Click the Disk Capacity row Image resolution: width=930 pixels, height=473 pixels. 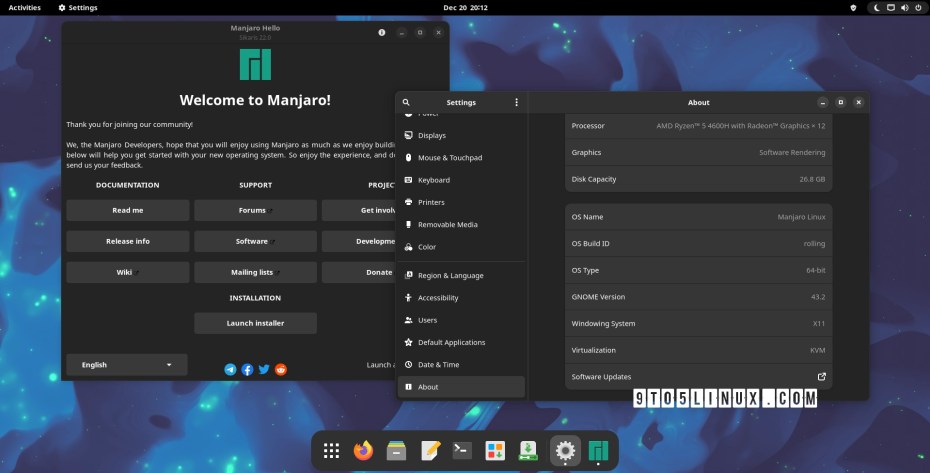[x=698, y=179]
